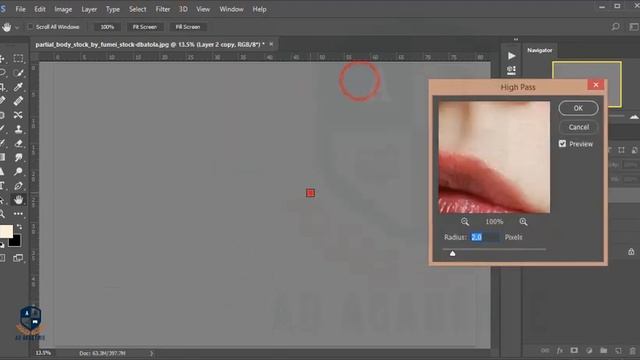640x360 pixels.
Task: Open the panel icon below Actions
Action: pyautogui.click(x=511, y=70)
